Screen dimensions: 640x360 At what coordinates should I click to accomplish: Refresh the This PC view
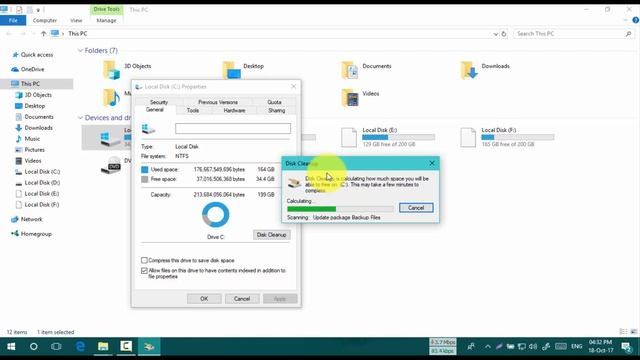click(504, 34)
